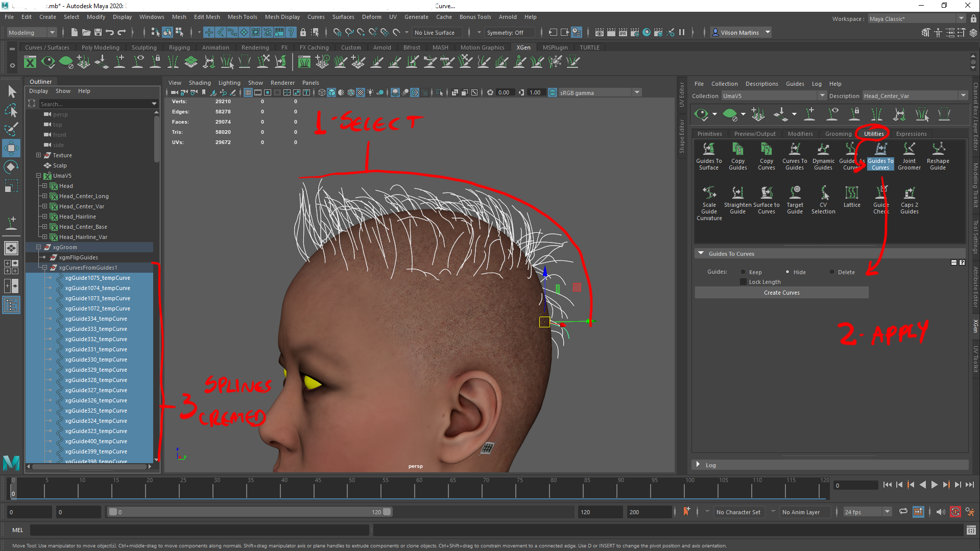
Task: Select the Delete guides radio option
Action: click(832, 272)
